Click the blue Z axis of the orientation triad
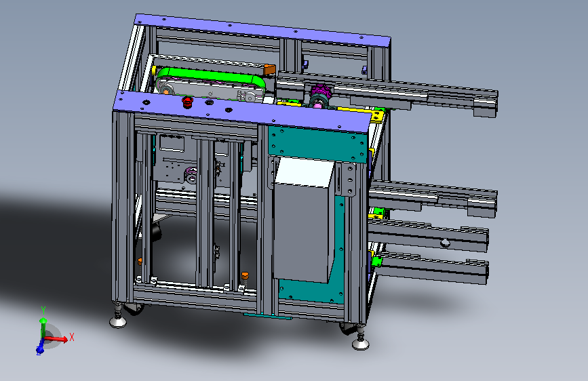The height and width of the screenshot is (381, 588). [40, 347]
